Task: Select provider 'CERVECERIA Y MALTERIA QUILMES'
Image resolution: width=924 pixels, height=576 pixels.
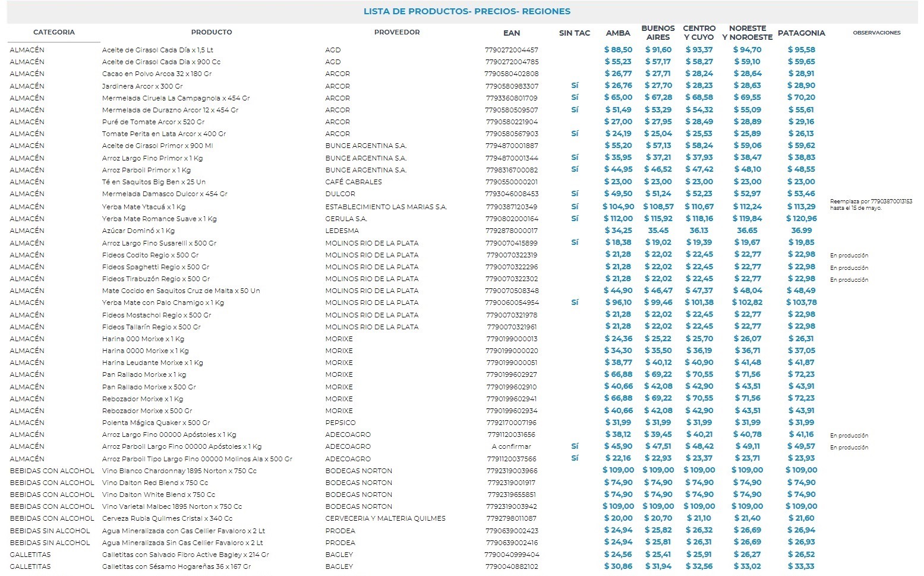Action: [385, 518]
